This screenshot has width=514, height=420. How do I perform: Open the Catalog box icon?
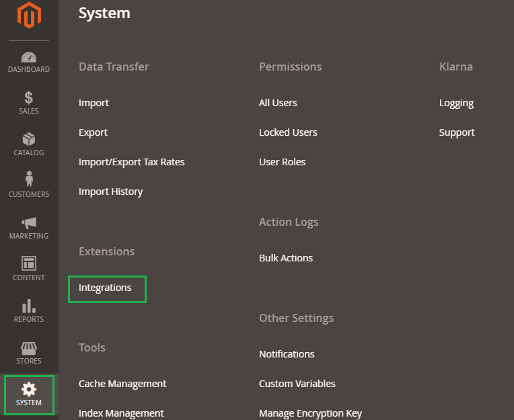[29, 140]
